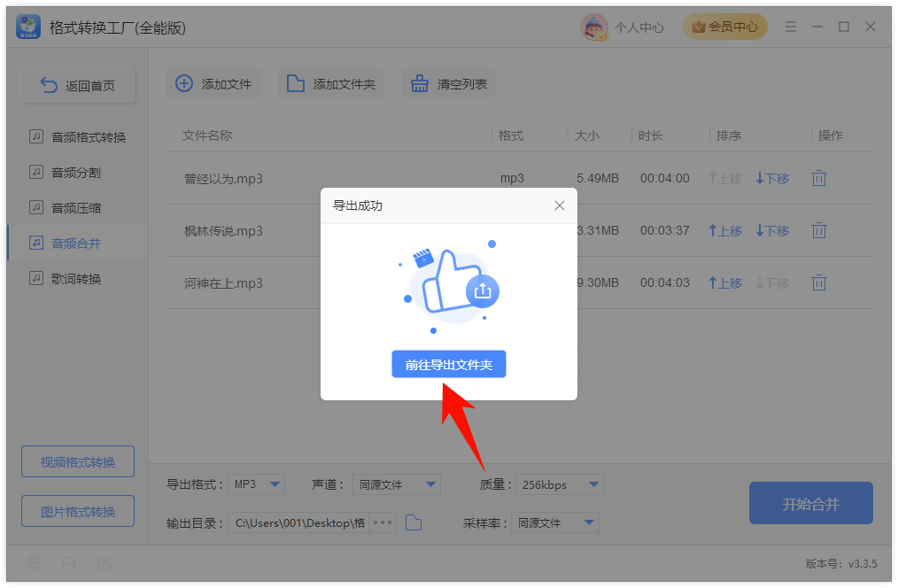The image size is (898, 588).
Task: Open 视频格式转换 video conversion
Action: [78, 461]
